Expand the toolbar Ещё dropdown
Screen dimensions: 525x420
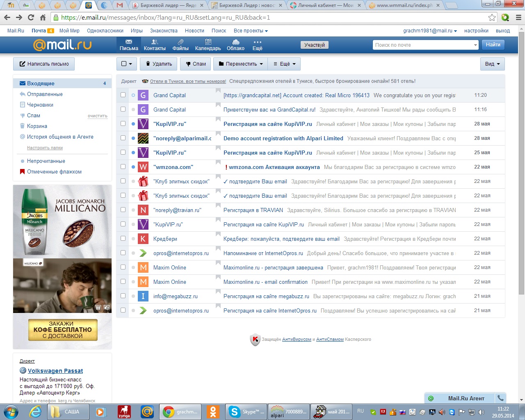pyautogui.click(x=284, y=64)
